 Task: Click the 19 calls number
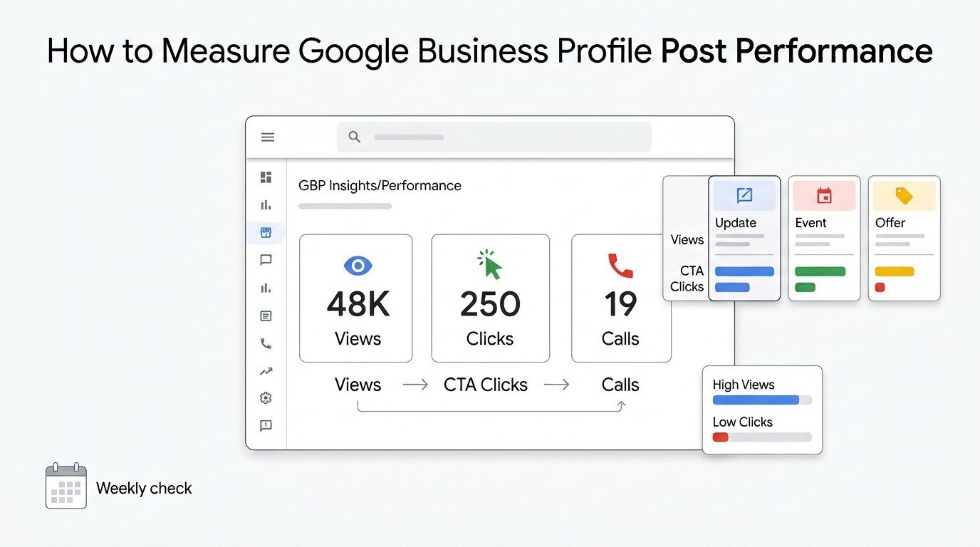pos(620,305)
